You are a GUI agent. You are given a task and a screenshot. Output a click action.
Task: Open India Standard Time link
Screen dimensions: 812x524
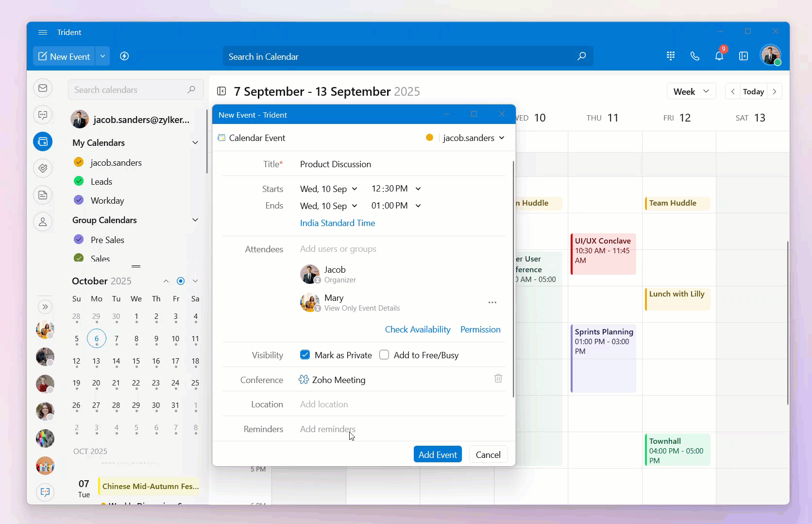338,223
